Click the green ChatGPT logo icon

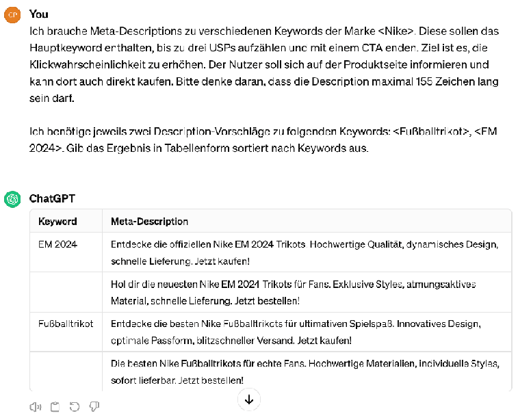12,199
